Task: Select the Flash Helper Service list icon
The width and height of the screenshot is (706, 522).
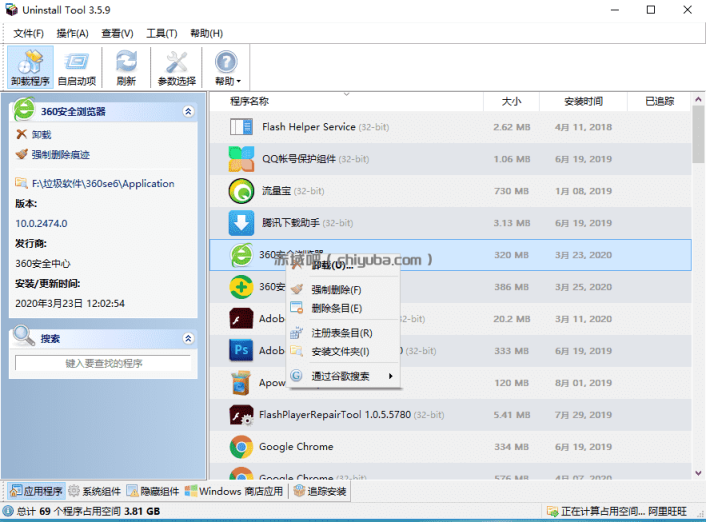Action: (241, 127)
